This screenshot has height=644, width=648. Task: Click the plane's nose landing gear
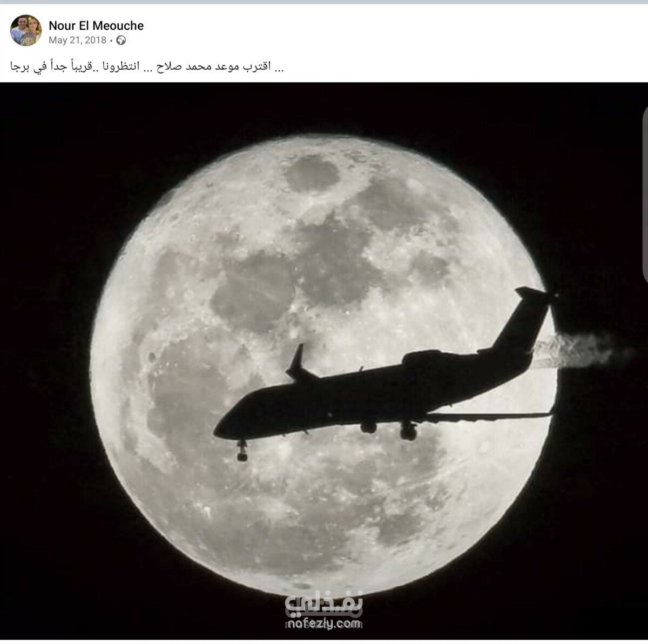tap(241, 450)
